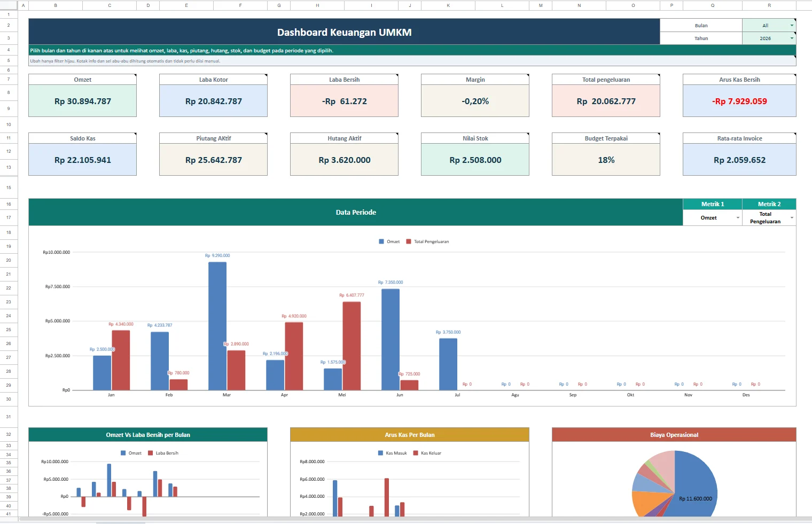Select the Budget Terpakai value 18%
Viewport: 812px width, 524px height.
tap(606, 160)
